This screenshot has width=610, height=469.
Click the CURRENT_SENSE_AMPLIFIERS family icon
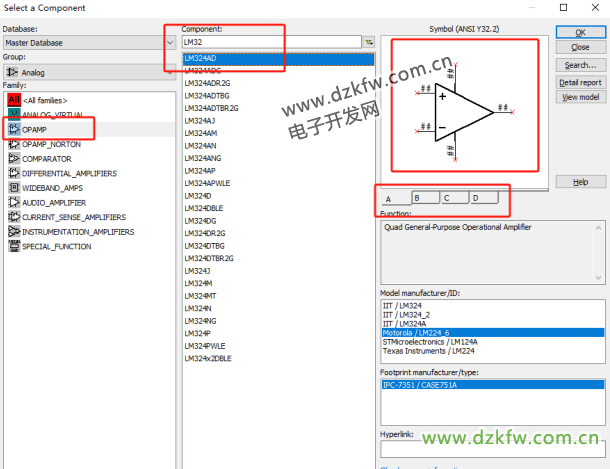coord(14,216)
